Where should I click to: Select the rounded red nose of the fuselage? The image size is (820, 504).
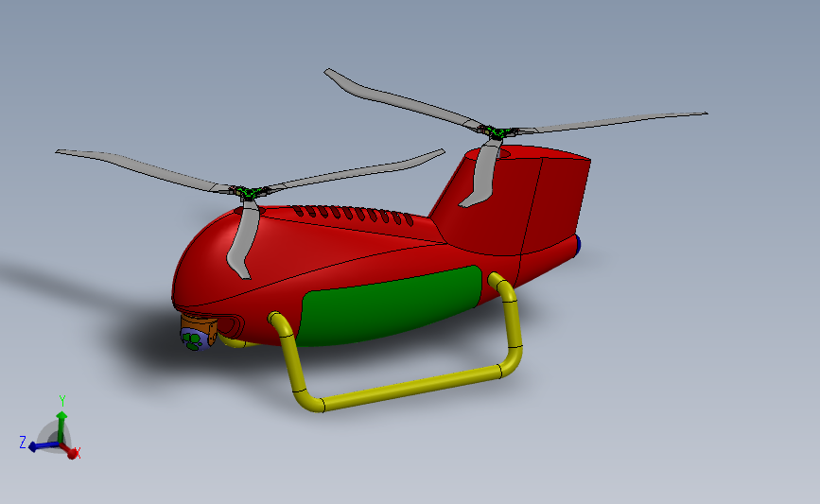coord(209,261)
